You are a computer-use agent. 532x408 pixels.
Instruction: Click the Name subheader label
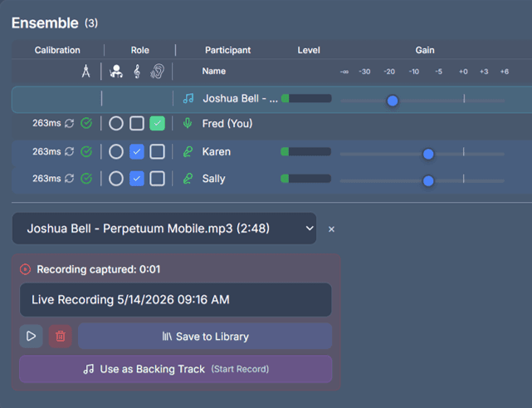[x=214, y=71]
